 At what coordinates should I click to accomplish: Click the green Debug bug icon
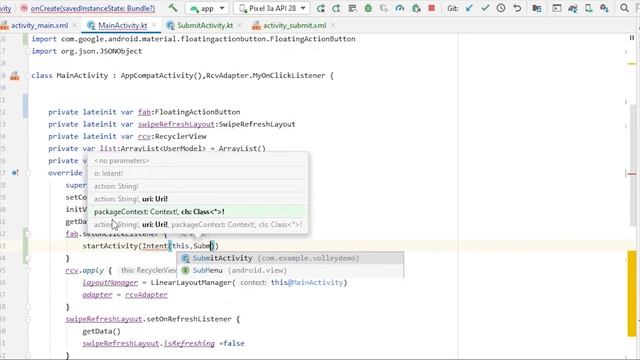click(368, 8)
